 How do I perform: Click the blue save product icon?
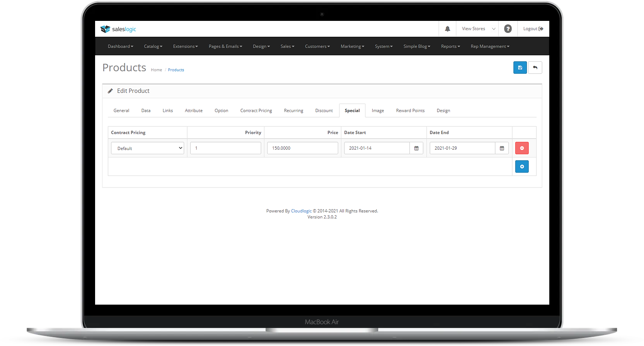pos(520,68)
